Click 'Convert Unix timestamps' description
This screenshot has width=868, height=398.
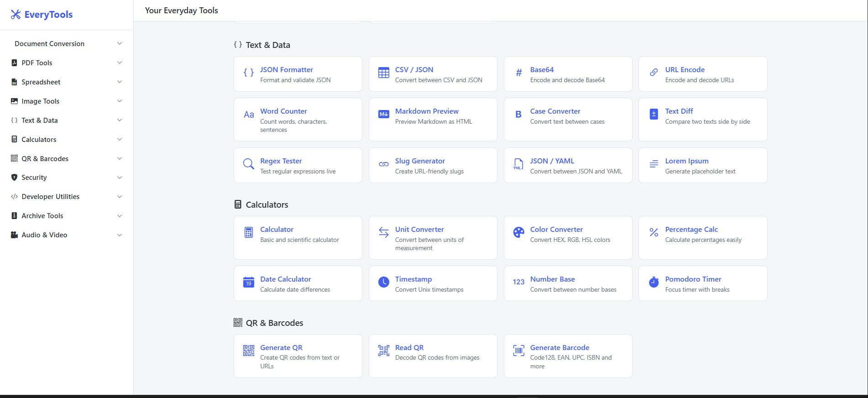click(429, 290)
